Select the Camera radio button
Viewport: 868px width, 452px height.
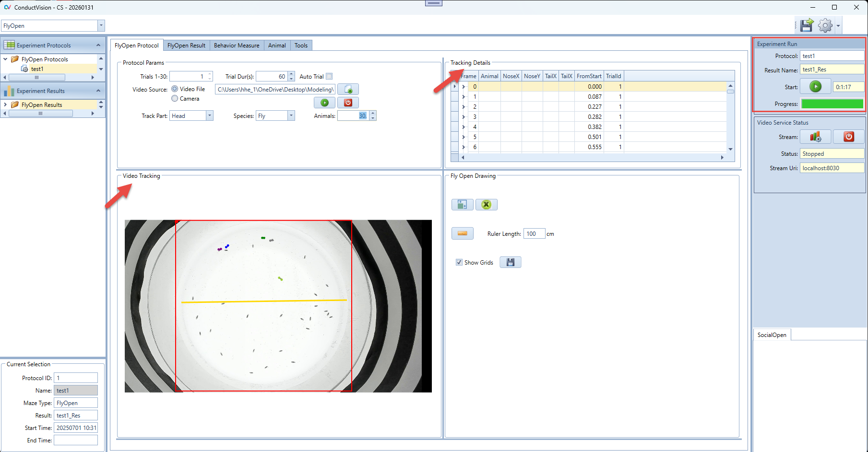pyautogui.click(x=175, y=99)
